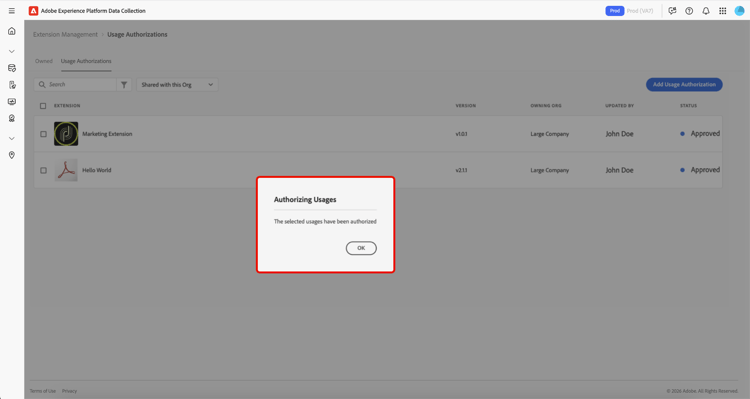Go to Home in sidebar
Screen dimensions: 750x399
point(11,31)
